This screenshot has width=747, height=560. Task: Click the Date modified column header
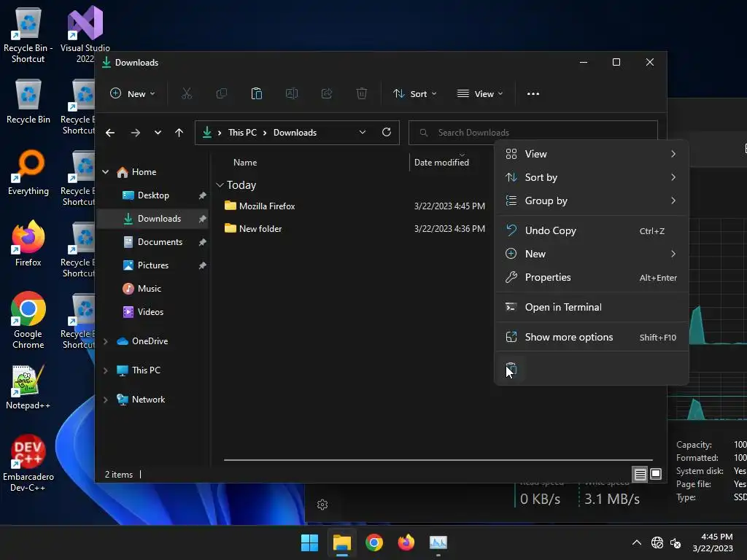(x=441, y=163)
